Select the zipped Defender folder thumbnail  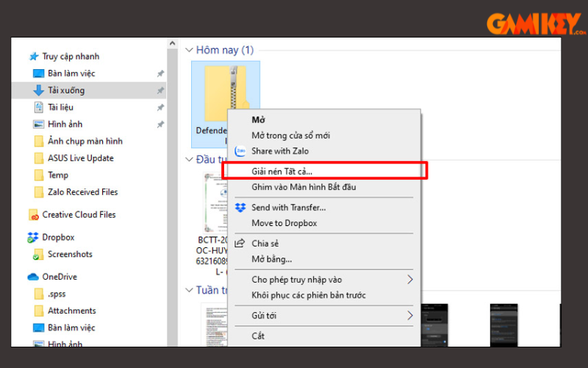pyautogui.click(x=226, y=104)
